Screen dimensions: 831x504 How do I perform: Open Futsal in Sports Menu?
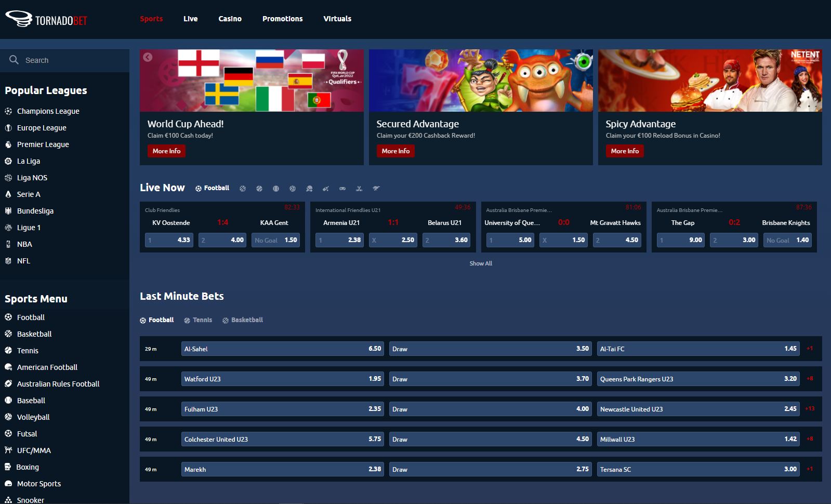[27, 434]
